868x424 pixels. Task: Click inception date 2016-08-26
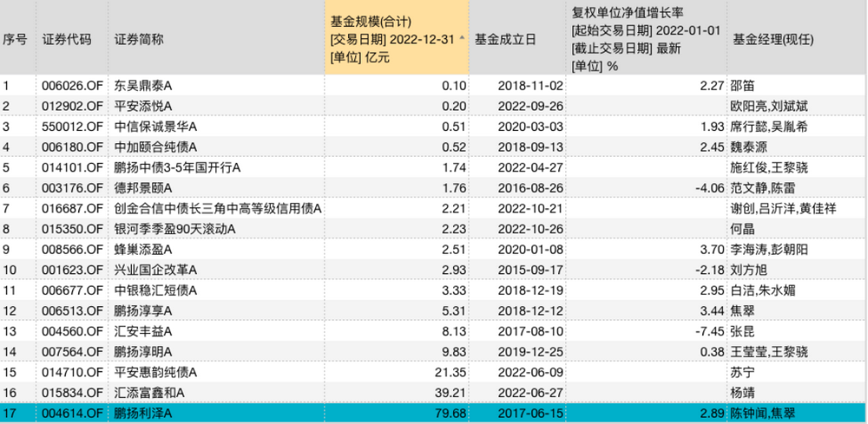coord(530,188)
